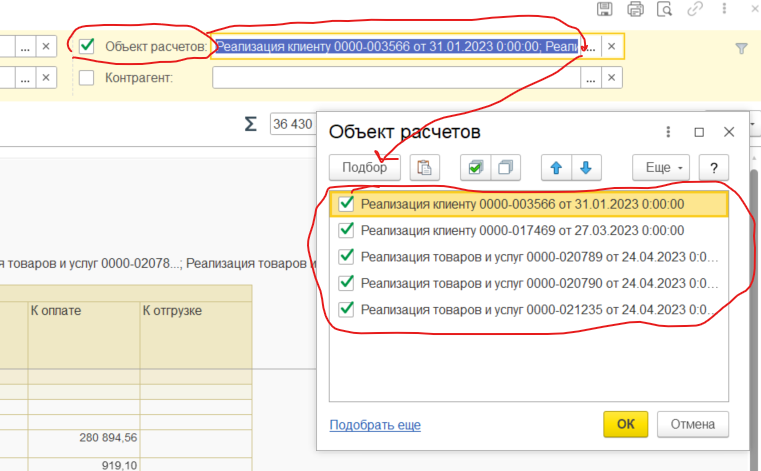Open the print preview icon

click(x=663, y=10)
